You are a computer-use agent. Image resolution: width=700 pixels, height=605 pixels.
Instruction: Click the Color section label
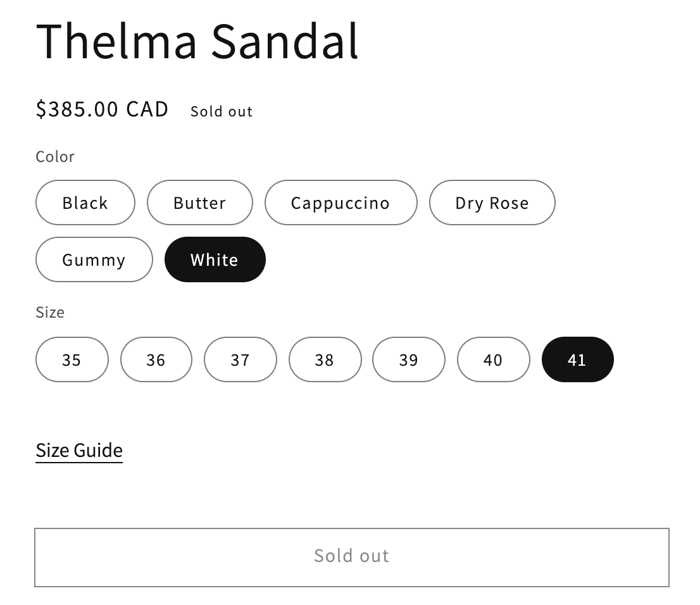pos(54,156)
